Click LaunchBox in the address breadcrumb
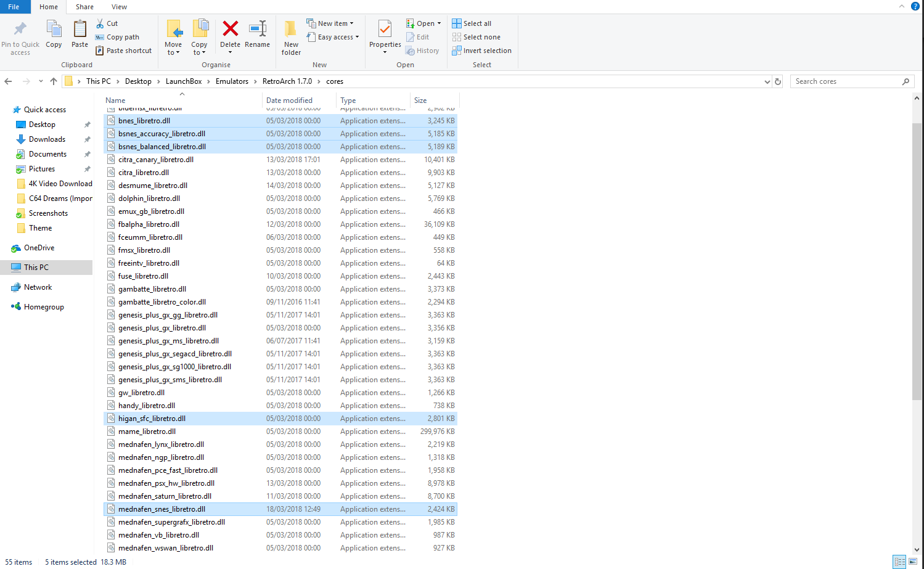 tap(184, 81)
